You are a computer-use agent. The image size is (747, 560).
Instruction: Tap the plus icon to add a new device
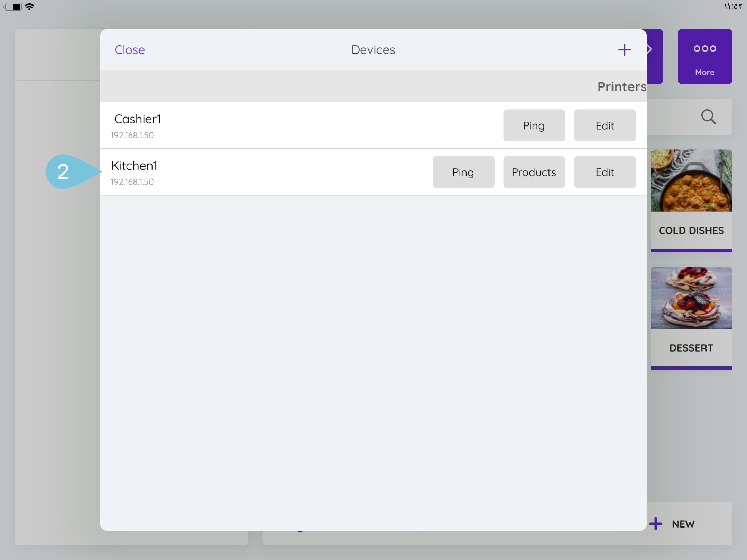(625, 49)
